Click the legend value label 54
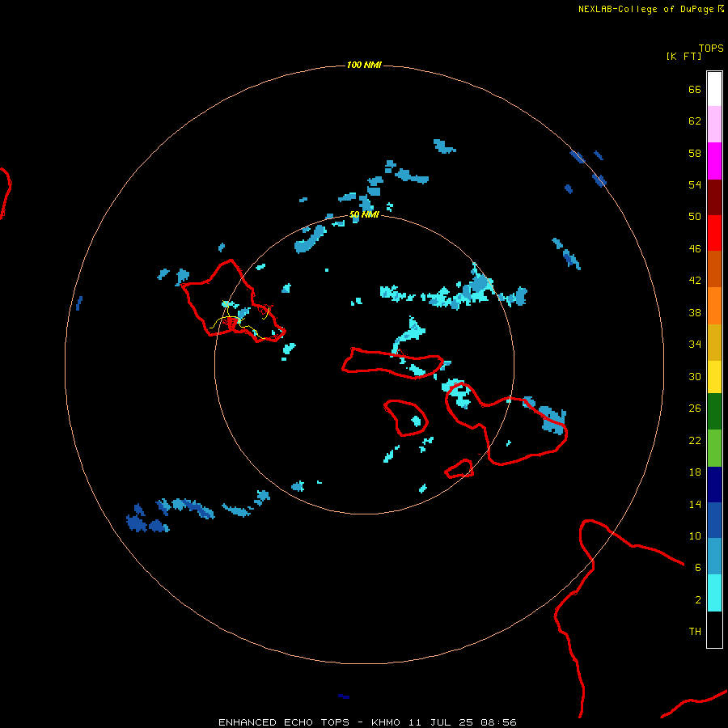Screen dimensions: 728x728 695,184
